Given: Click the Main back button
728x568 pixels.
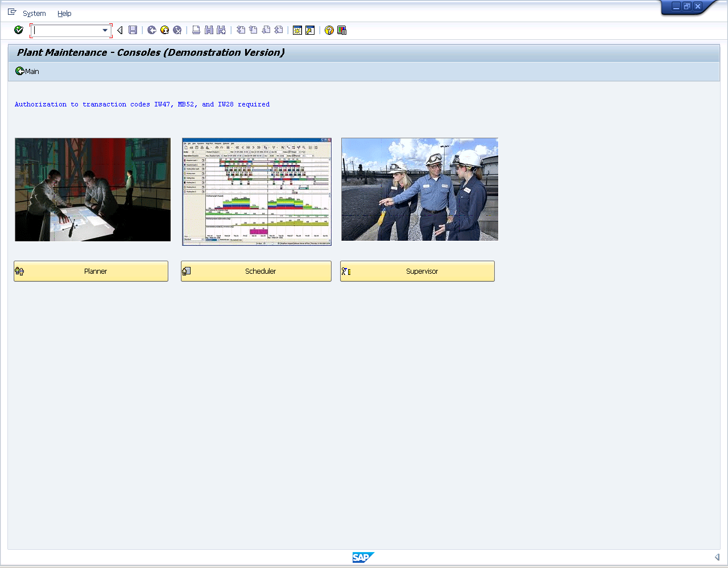Looking at the screenshot, I should point(27,71).
